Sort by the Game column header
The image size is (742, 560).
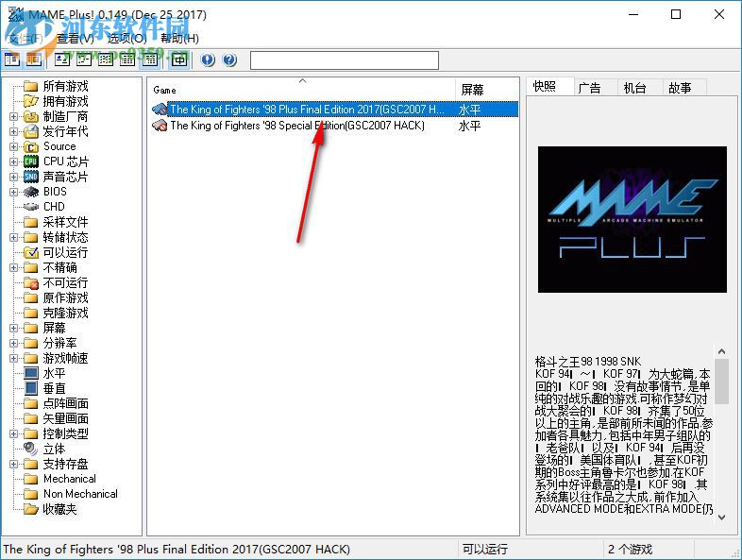coord(301,90)
